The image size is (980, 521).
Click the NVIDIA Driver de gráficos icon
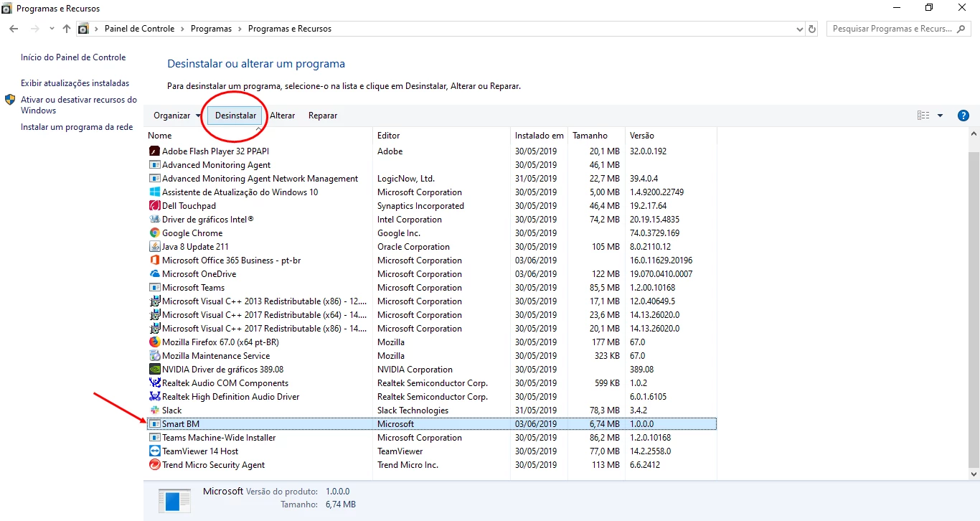[154, 370]
